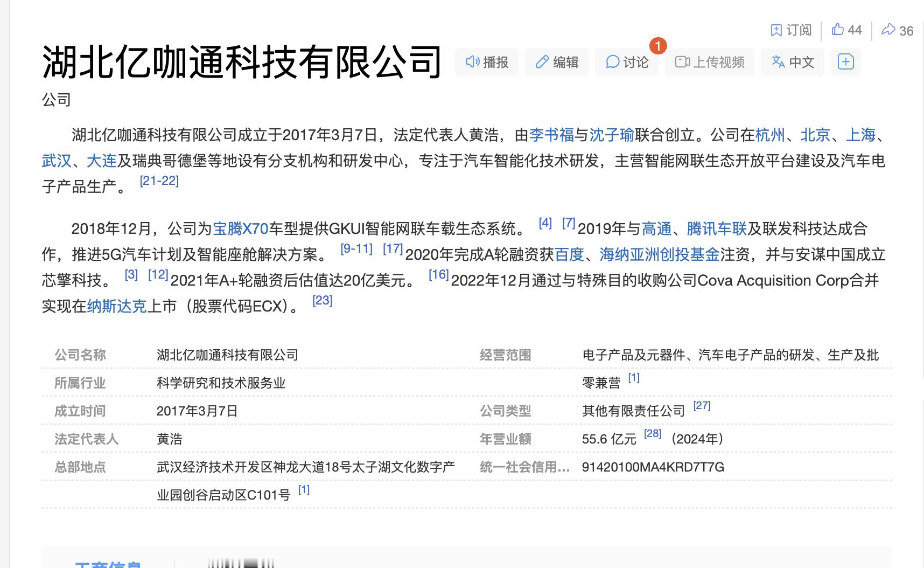
Task: Follow the 武汉 city link
Action: coord(57,161)
